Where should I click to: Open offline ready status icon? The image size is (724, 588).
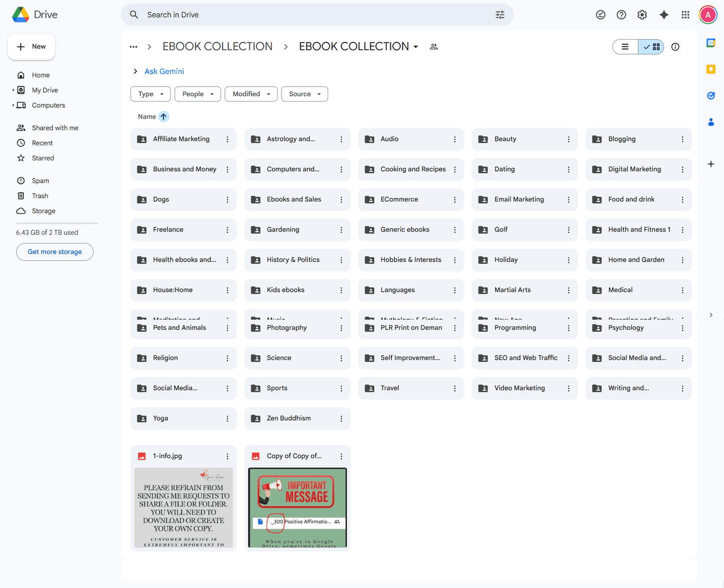(x=600, y=15)
